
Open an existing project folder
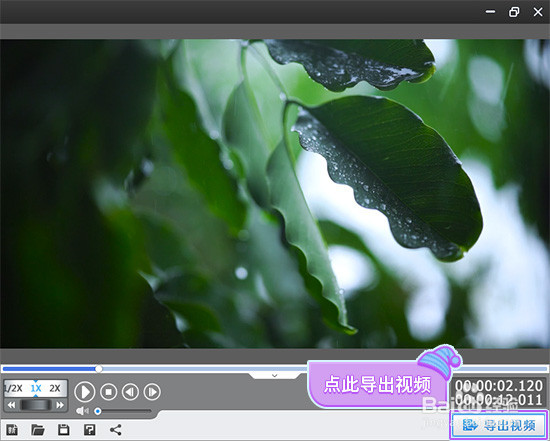38,430
